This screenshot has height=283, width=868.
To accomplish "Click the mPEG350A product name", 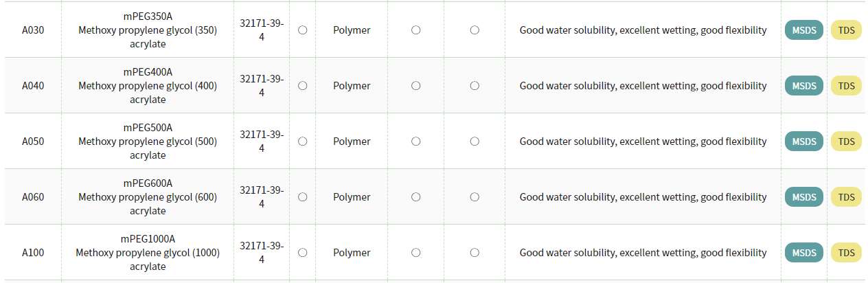I will [148, 16].
